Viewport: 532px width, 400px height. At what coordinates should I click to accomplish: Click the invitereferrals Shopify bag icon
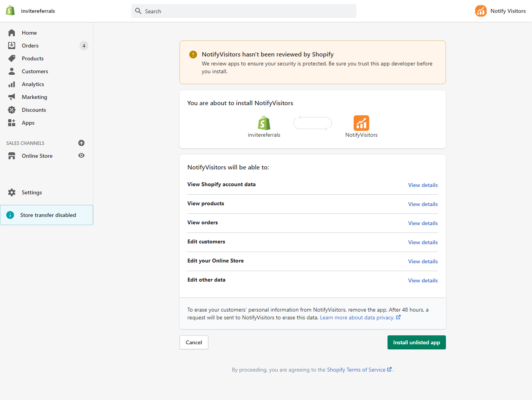[x=264, y=123]
